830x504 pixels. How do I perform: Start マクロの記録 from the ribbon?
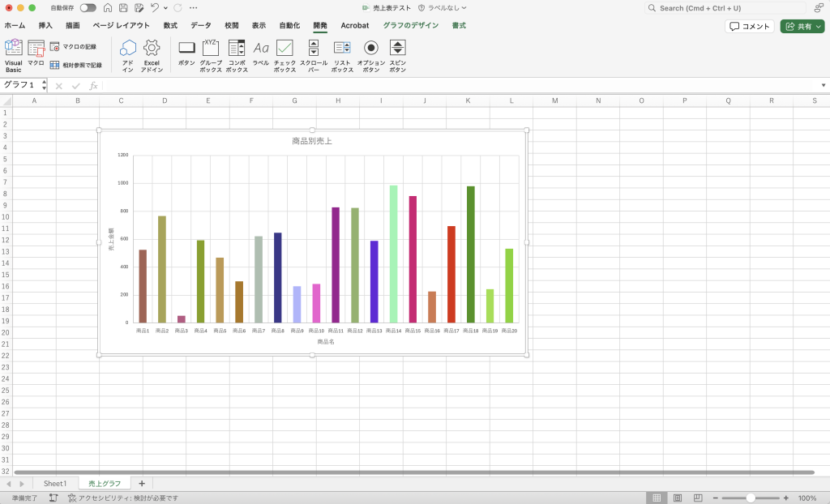(x=74, y=47)
